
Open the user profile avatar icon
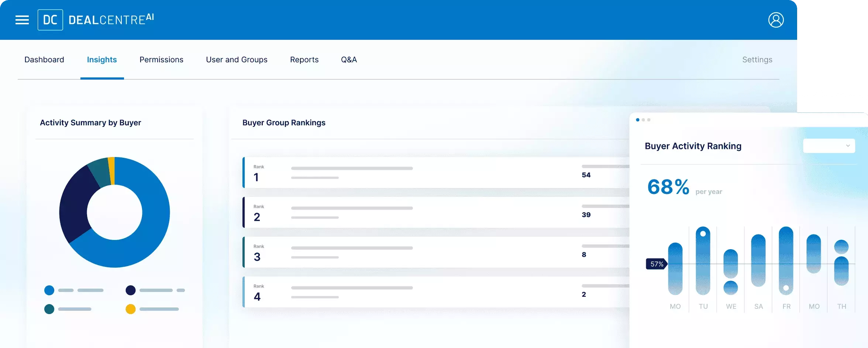[x=776, y=20]
